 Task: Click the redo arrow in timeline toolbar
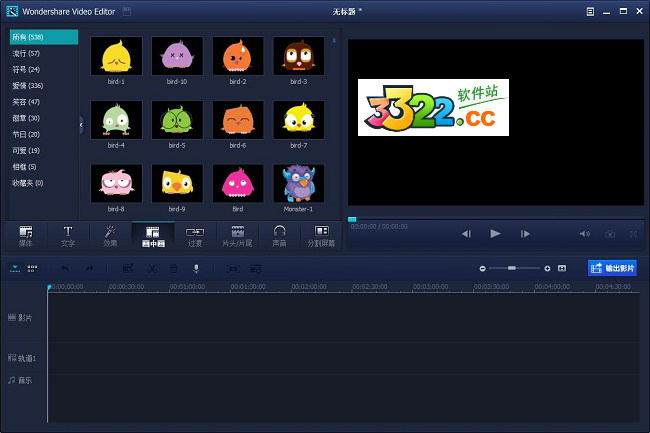(90, 269)
